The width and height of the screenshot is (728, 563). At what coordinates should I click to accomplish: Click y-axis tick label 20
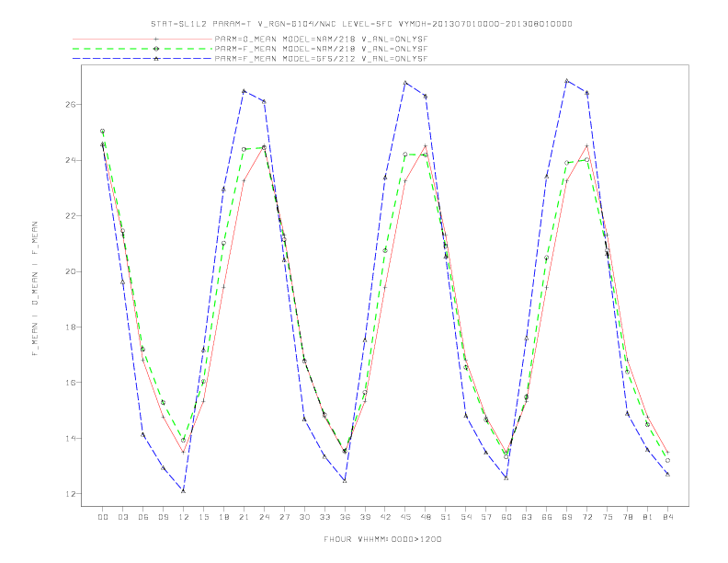tap(71, 271)
